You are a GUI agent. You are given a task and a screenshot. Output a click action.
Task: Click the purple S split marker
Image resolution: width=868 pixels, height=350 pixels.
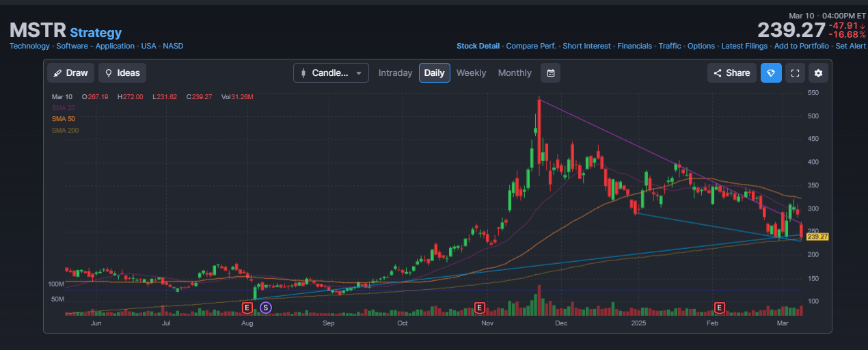(266, 308)
